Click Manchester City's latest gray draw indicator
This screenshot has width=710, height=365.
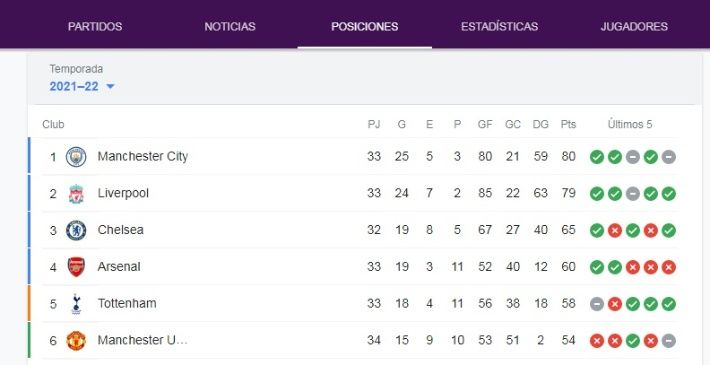(x=668, y=157)
